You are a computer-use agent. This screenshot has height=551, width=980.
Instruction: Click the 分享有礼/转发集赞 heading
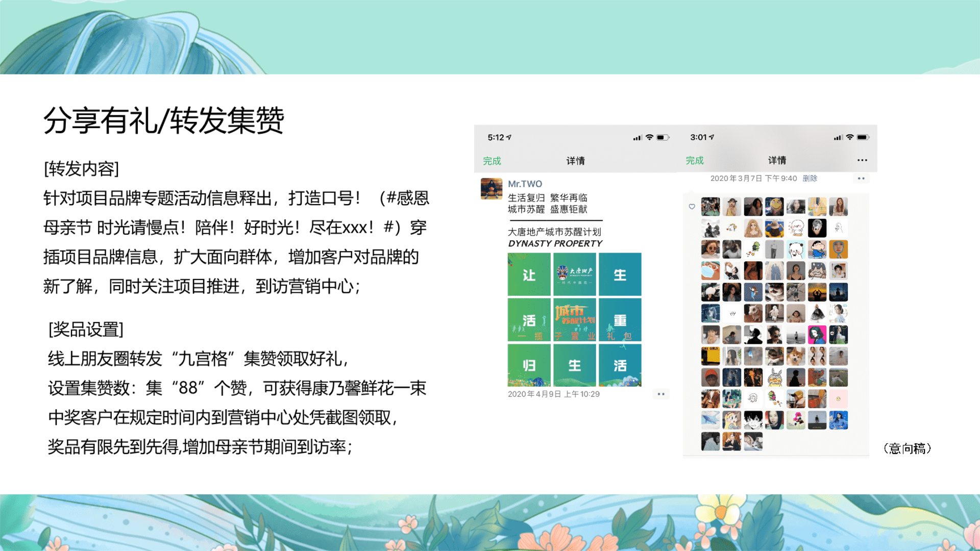pos(164,121)
